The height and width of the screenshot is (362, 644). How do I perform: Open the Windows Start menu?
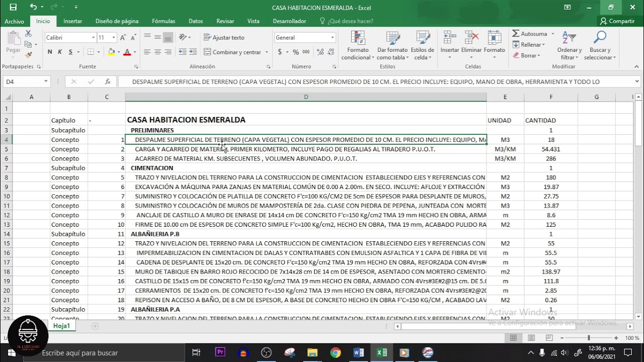pyautogui.click(x=11, y=352)
